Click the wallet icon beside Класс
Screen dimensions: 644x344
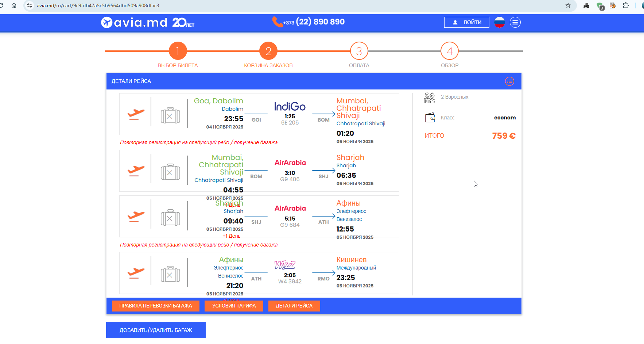pyautogui.click(x=430, y=118)
